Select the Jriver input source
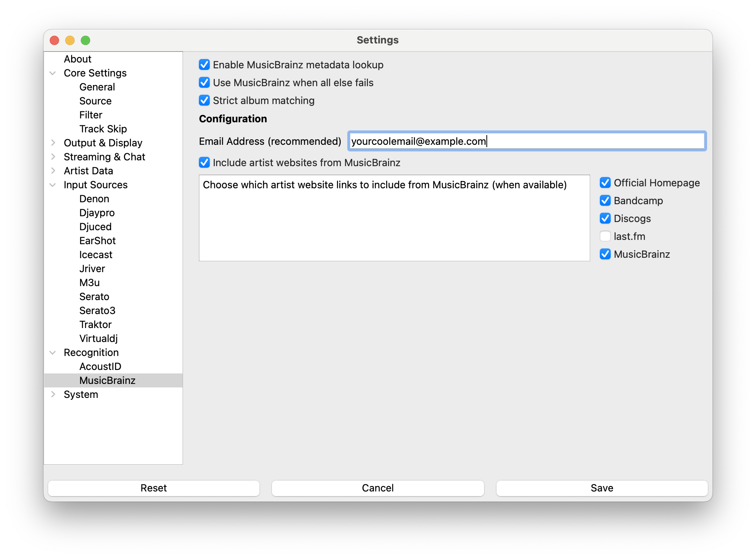This screenshot has width=756, height=559. [x=92, y=269]
